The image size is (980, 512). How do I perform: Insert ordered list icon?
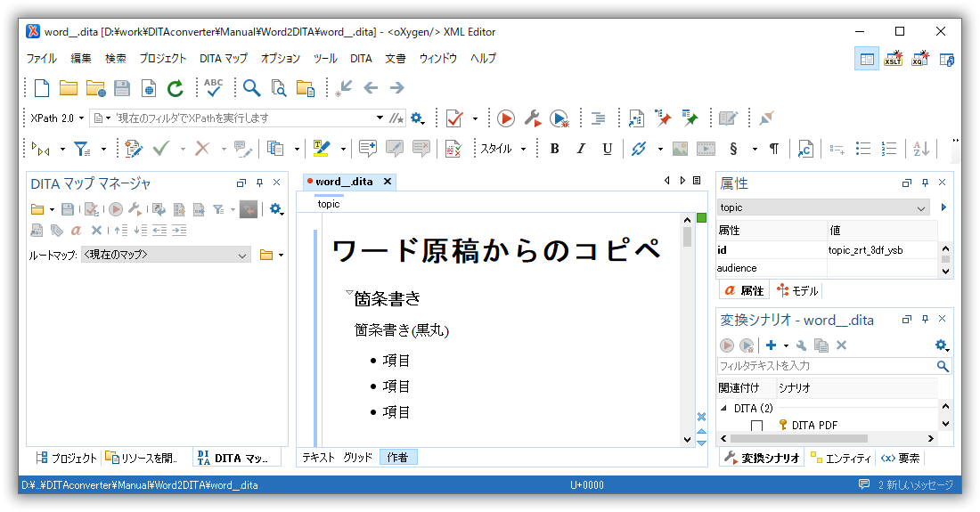889,149
